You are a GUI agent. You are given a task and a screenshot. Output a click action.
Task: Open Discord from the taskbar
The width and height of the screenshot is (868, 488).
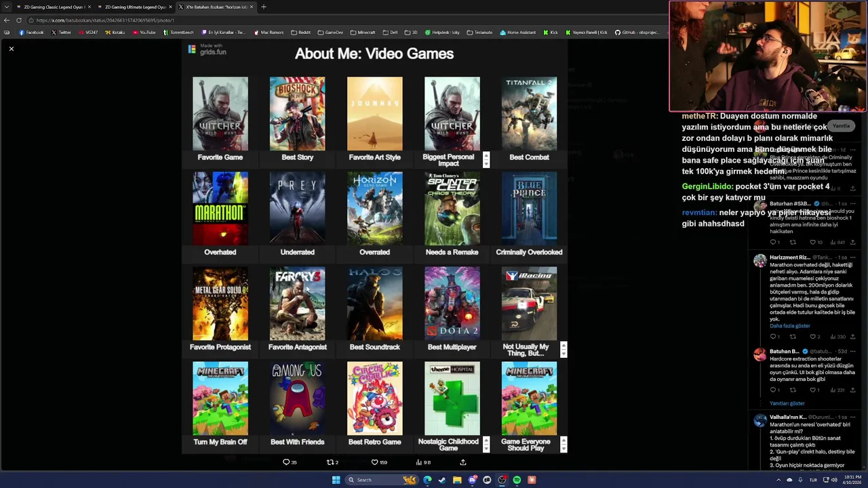[x=472, y=480]
